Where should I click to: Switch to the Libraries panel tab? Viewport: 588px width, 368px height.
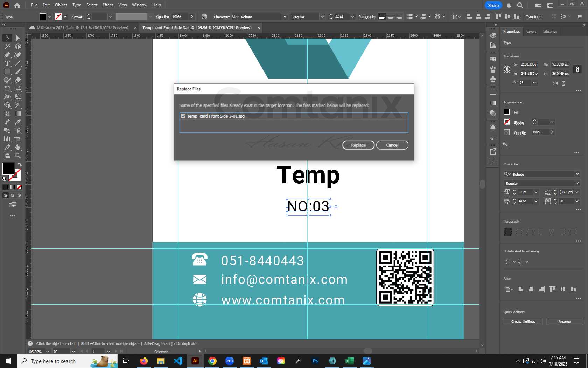click(x=550, y=32)
